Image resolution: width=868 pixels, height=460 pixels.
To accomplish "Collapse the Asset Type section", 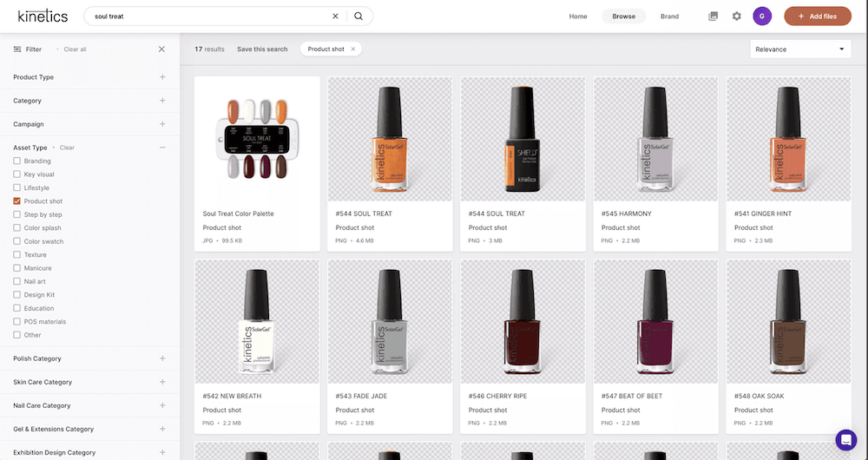I will (162, 148).
